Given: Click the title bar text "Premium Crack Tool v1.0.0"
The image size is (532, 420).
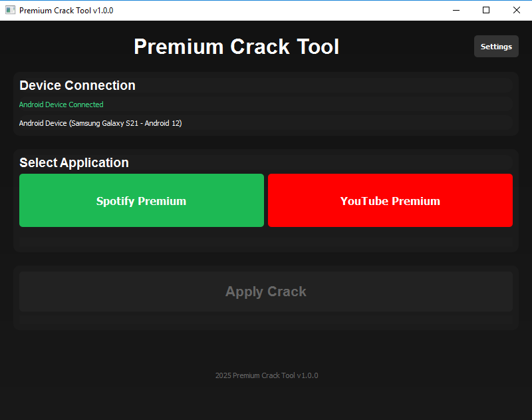Looking at the screenshot, I should tap(66, 11).
